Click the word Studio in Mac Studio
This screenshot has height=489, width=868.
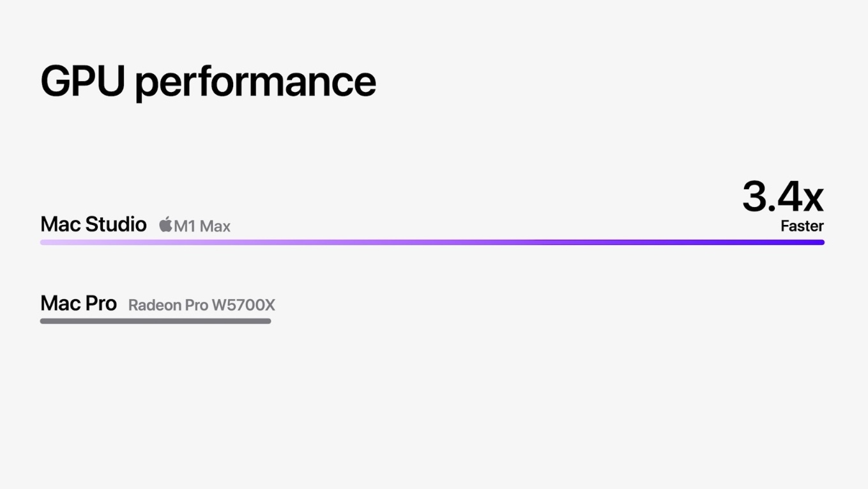[x=116, y=224]
